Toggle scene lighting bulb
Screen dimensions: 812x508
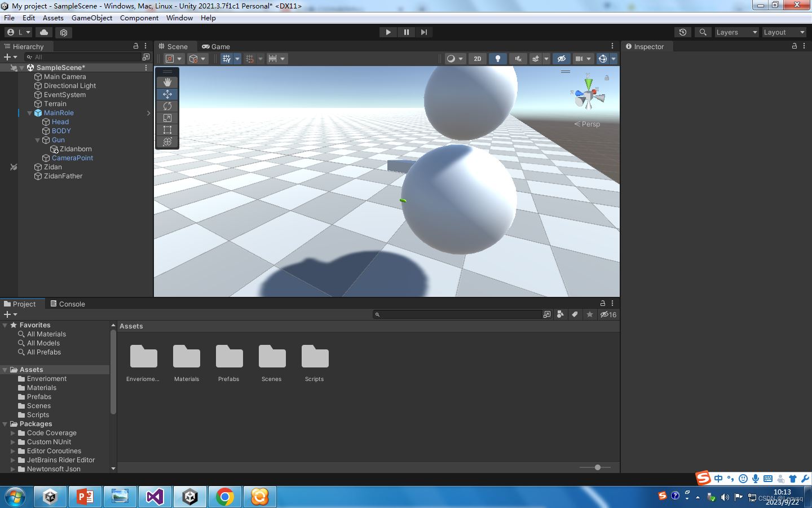[497, 59]
